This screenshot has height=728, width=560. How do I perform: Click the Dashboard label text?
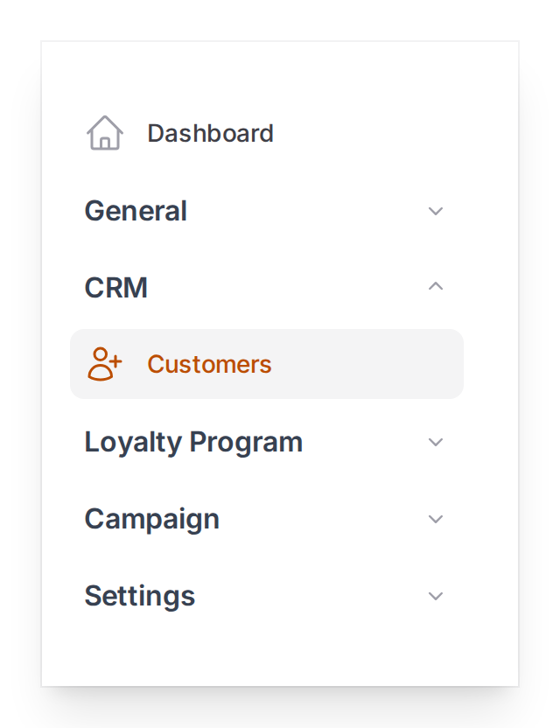[x=210, y=133]
